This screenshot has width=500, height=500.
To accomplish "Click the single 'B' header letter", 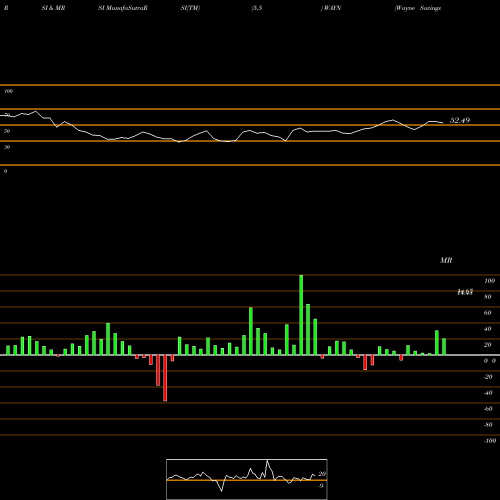I will click(6, 8).
